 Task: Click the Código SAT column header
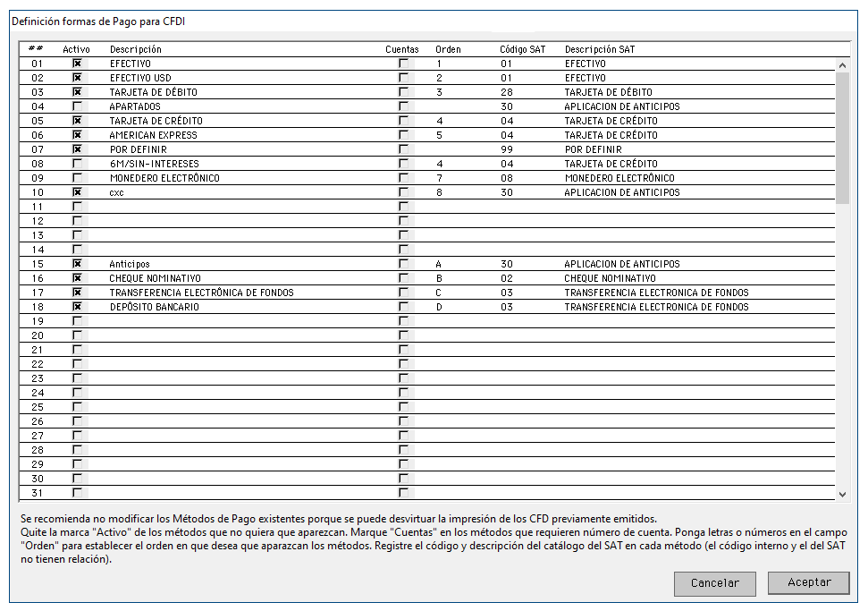tap(523, 49)
